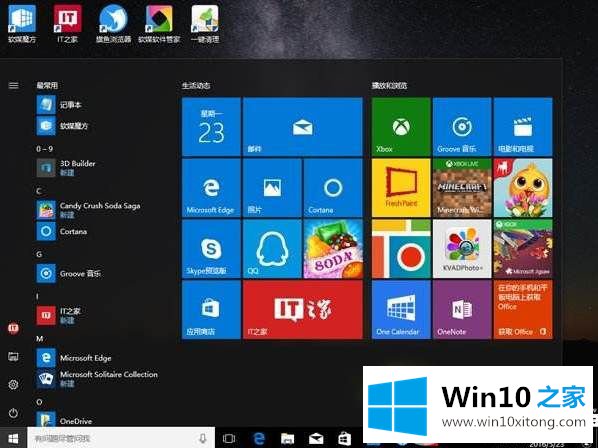
Task: Select the 软媒软件管家 desktop shortcut
Action: [159, 24]
